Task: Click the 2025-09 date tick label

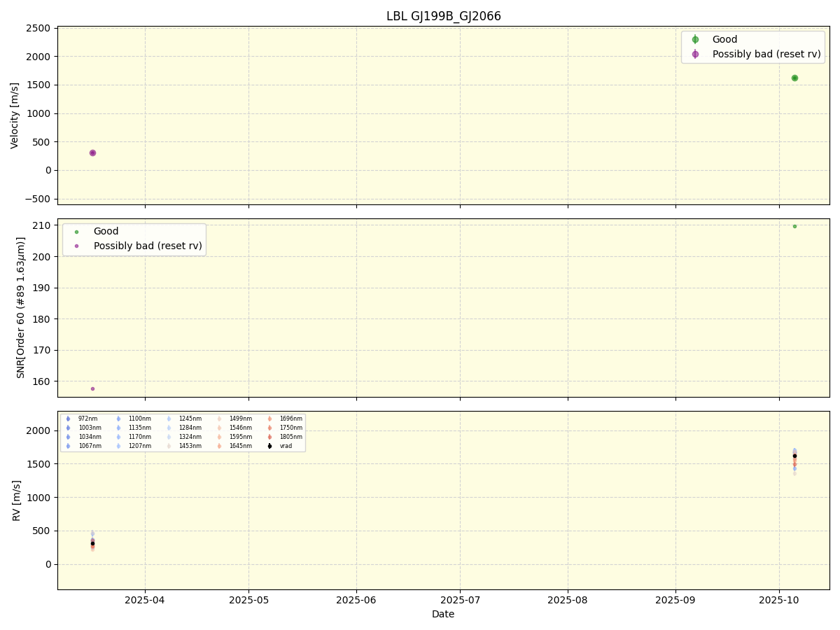Action: click(x=675, y=600)
